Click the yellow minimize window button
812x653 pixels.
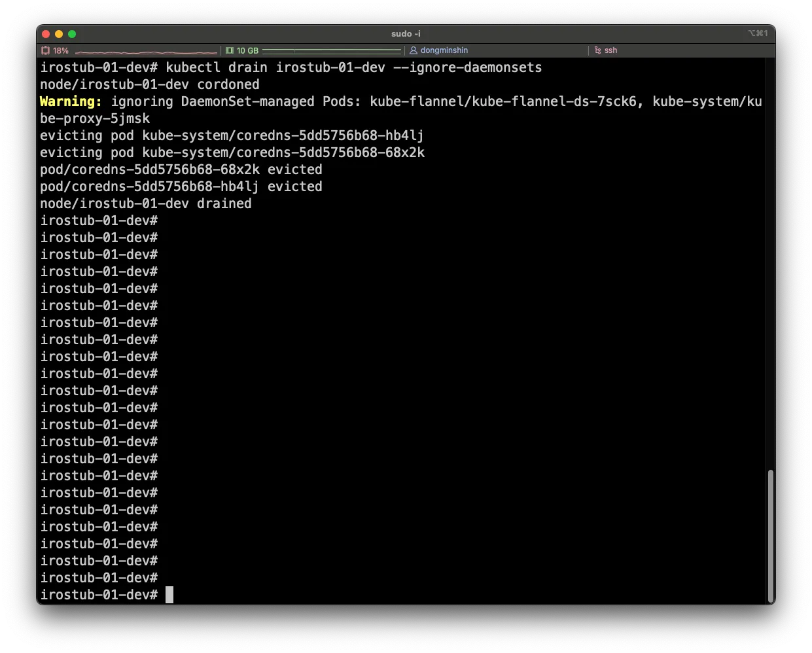pyautogui.click(x=59, y=34)
